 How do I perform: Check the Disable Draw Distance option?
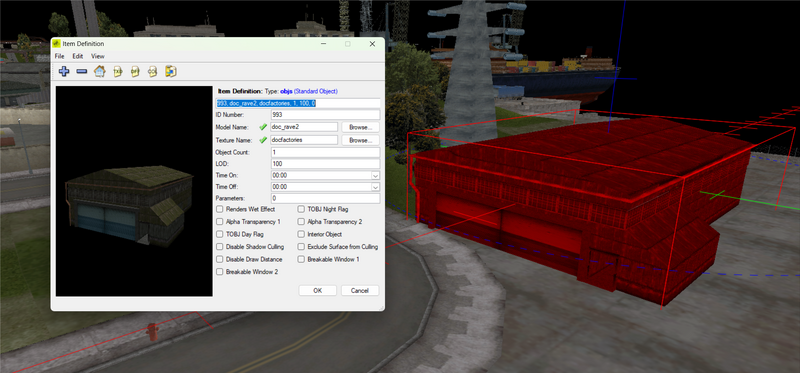point(219,259)
